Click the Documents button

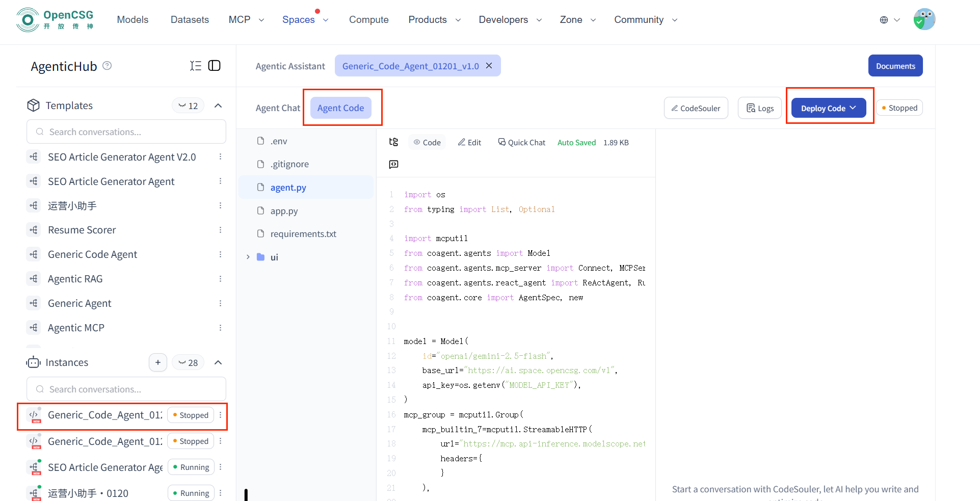point(895,66)
